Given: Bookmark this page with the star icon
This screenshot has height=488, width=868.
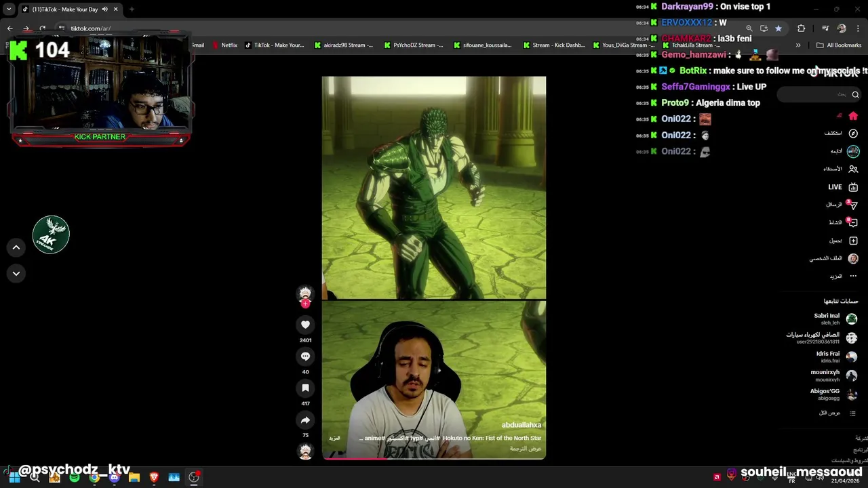Looking at the screenshot, I should 778,28.
